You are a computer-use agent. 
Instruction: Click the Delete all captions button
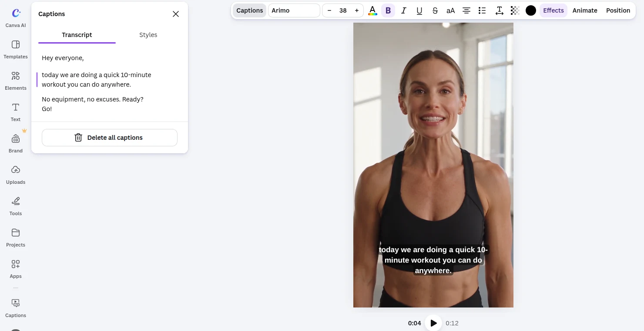click(x=110, y=138)
